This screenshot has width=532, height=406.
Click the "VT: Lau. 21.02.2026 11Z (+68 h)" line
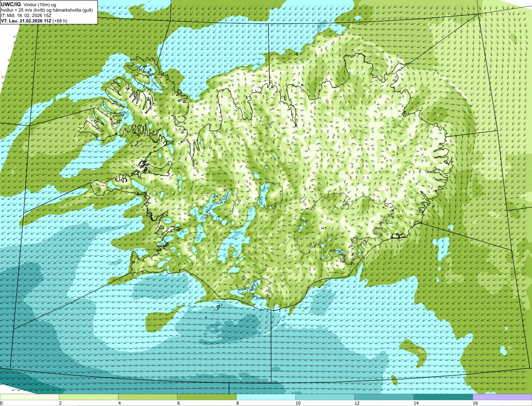pyautogui.click(x=34, y=20)
